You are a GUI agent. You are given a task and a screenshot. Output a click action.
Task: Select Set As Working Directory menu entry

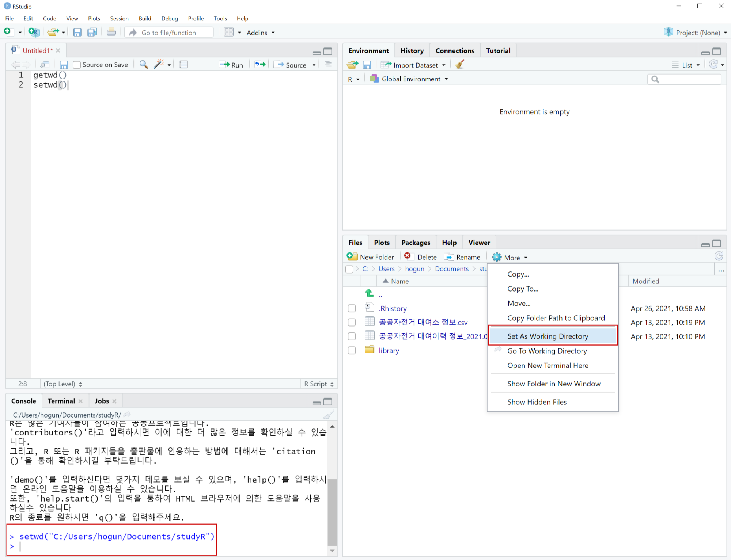(x=548, y=336)
